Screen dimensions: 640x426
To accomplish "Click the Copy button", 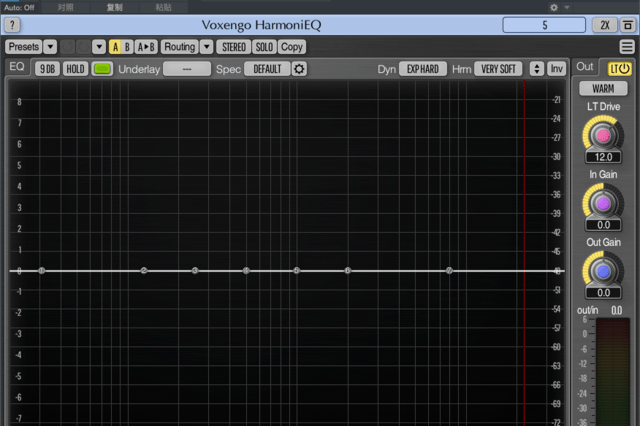I will click(x=292, y=47).
